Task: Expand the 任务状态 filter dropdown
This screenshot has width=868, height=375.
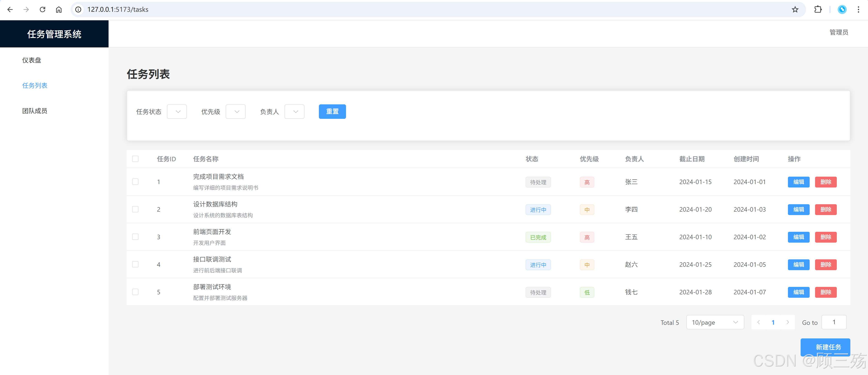Action: click(x=177, y=112)
